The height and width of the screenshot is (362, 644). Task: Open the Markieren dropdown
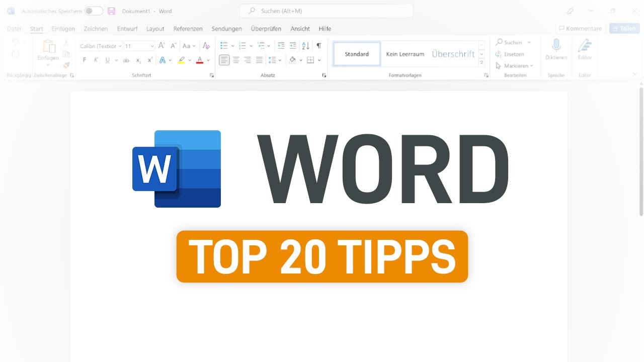tap(514, 66)
